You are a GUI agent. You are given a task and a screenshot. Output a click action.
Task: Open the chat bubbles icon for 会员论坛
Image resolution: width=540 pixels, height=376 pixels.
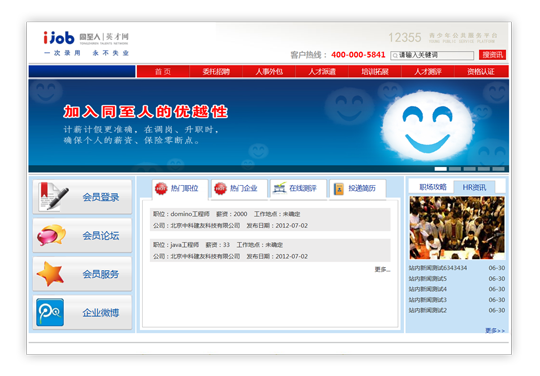52,235
